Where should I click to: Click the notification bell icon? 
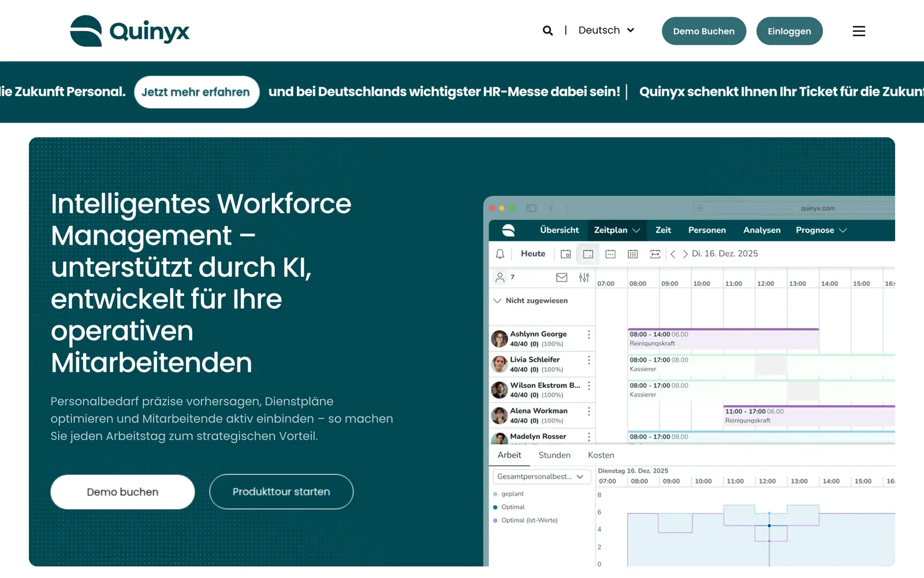click(500, 254)
